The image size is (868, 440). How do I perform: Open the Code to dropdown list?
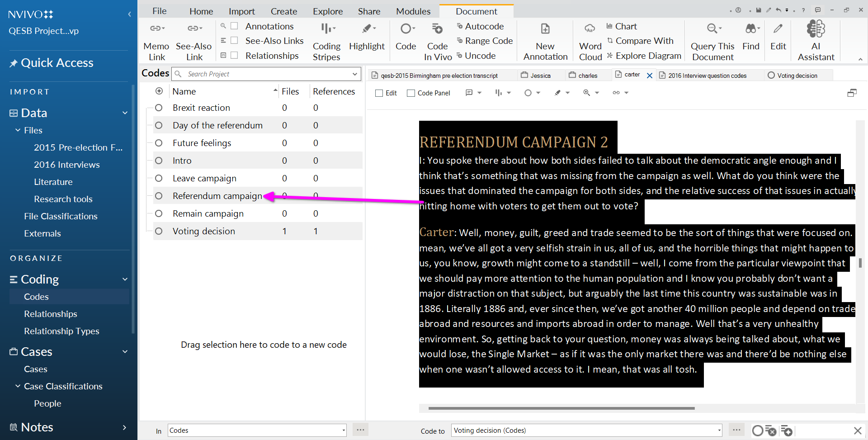click(719, 431)
